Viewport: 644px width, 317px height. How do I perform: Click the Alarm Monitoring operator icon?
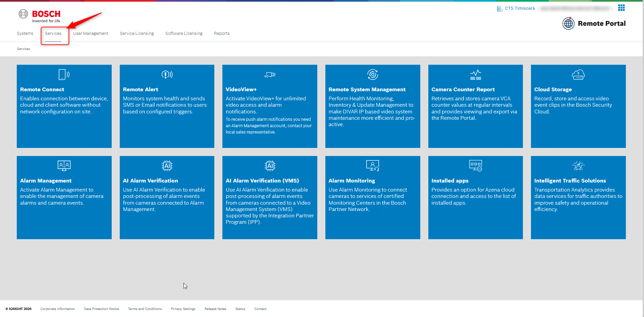[x=372, y=165]
